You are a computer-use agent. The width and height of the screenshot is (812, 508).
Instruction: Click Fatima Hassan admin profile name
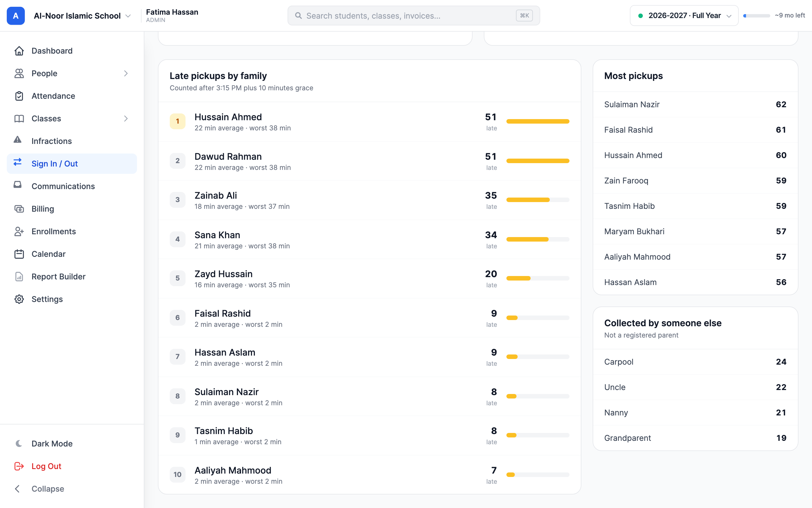click(x=172, y=12)
